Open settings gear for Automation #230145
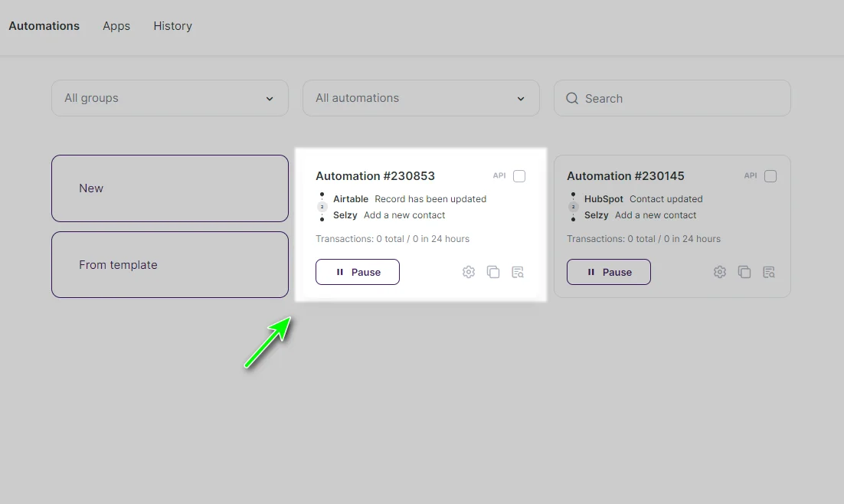This screenshot has height=504, width=844. (x=720, y=271)
